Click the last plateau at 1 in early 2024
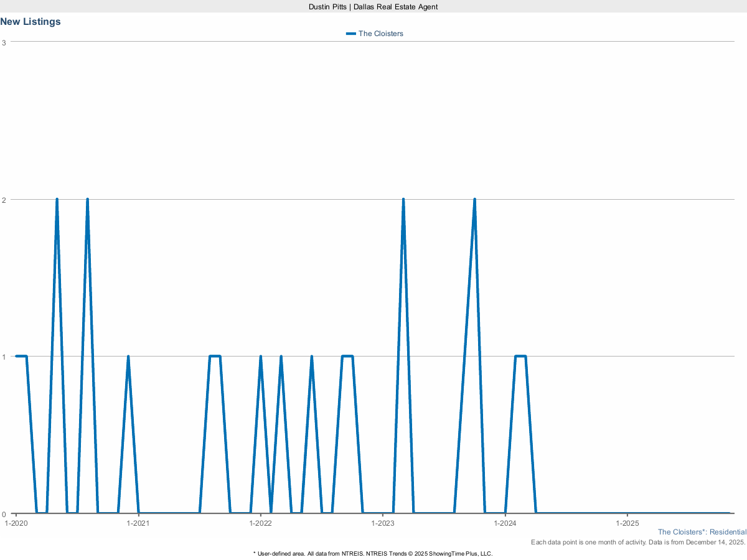747x560 pixels. tap(520, 357)
